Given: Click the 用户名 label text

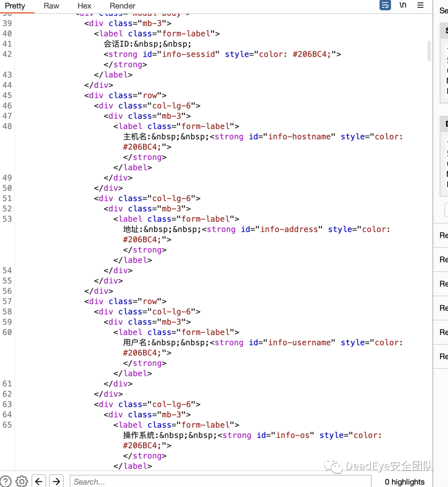Looking at the screenshot, I should (x=135, y=343).
